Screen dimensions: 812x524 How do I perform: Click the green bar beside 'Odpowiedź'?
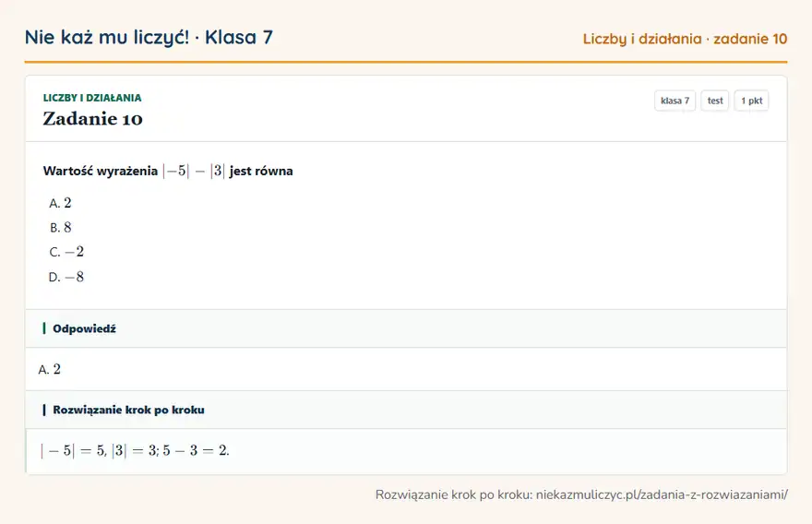pos(44,328)
